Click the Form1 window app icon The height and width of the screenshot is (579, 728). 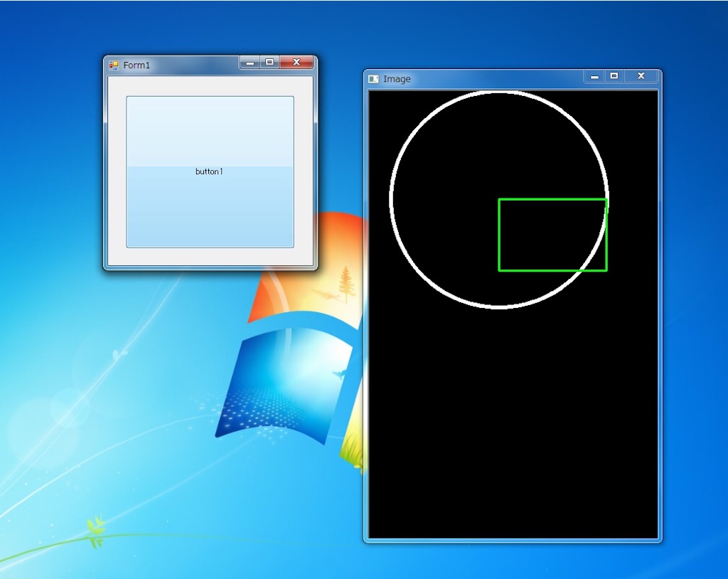(113, 65)
